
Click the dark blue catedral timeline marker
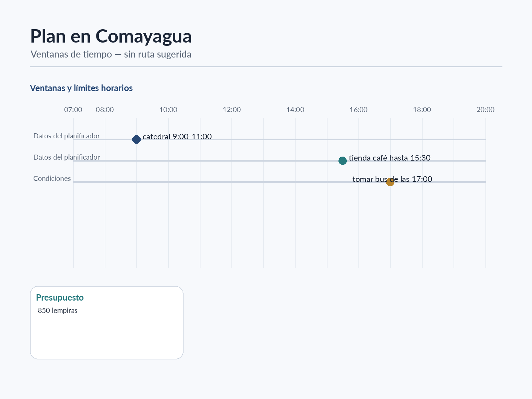136,139
